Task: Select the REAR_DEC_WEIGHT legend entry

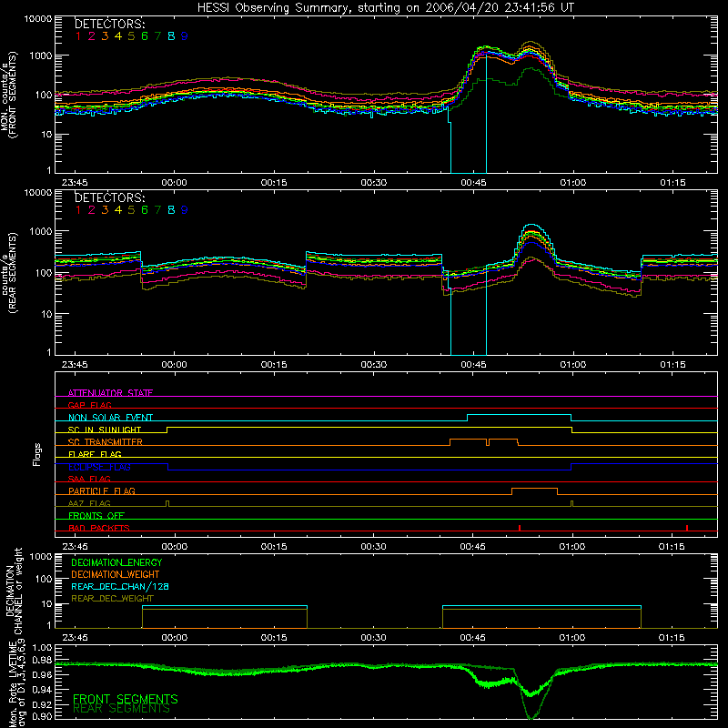Action: [x=112, y=599]
